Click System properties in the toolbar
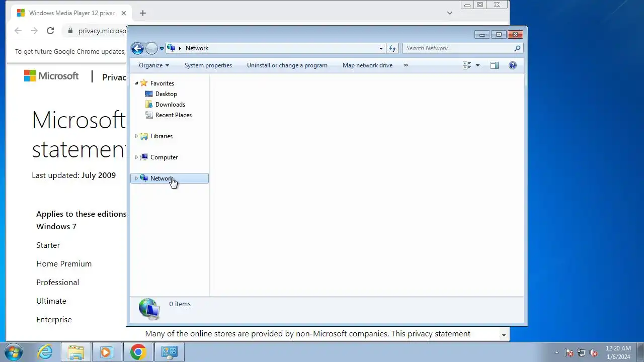The height and width of the screenshot is (362, 644). click(x=208, y=65)
